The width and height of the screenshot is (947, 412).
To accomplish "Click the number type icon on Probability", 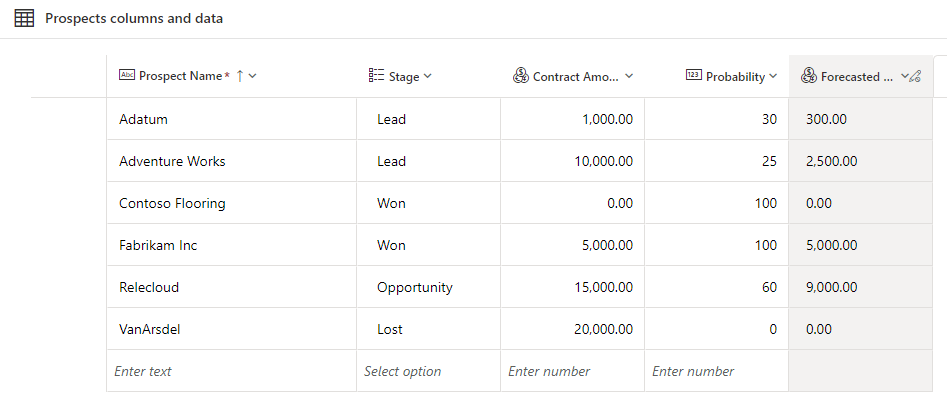I will click(694, 76).
